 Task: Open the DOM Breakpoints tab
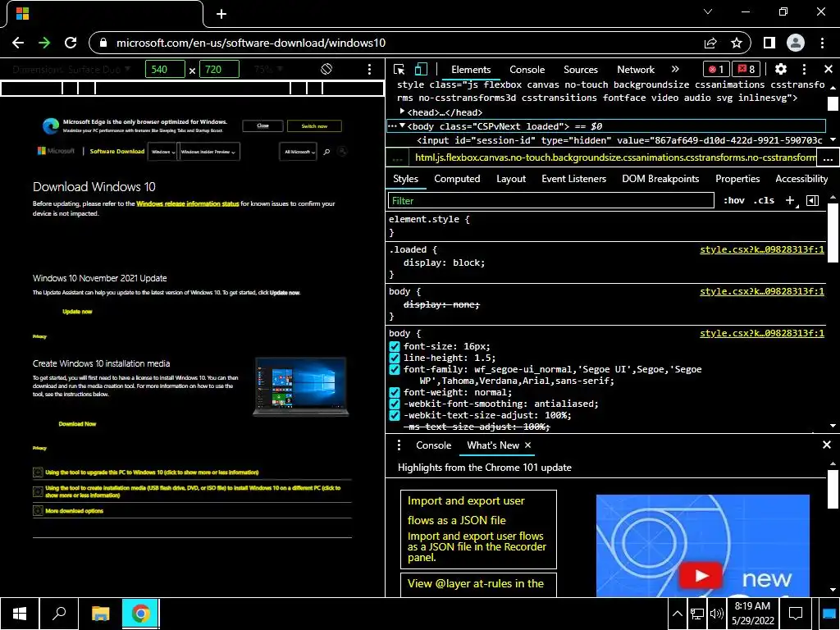pos(660,179)
